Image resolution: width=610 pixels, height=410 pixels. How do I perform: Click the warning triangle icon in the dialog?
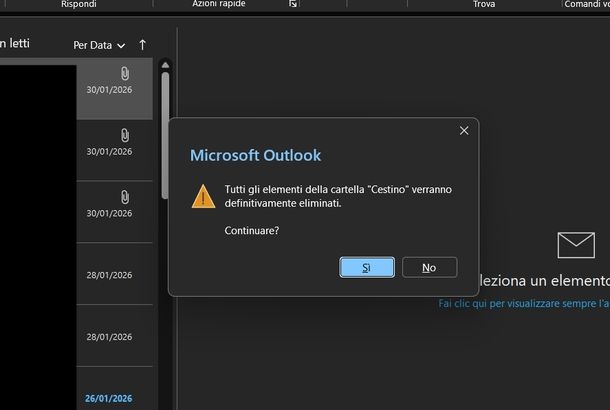point(203,196)
